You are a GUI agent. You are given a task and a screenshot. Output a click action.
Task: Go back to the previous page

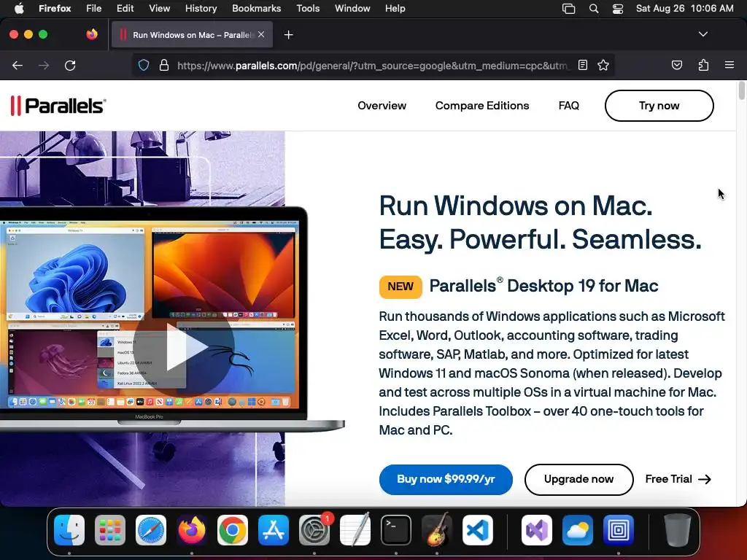click(18, 65)
